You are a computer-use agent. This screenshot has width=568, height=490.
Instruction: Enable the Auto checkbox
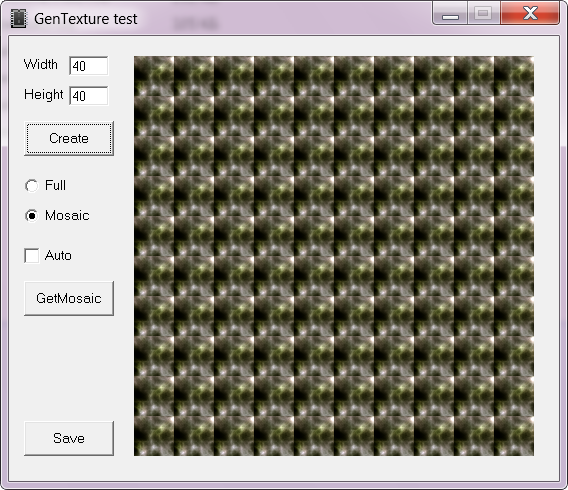pyautogui.click(x=32, y=255)
